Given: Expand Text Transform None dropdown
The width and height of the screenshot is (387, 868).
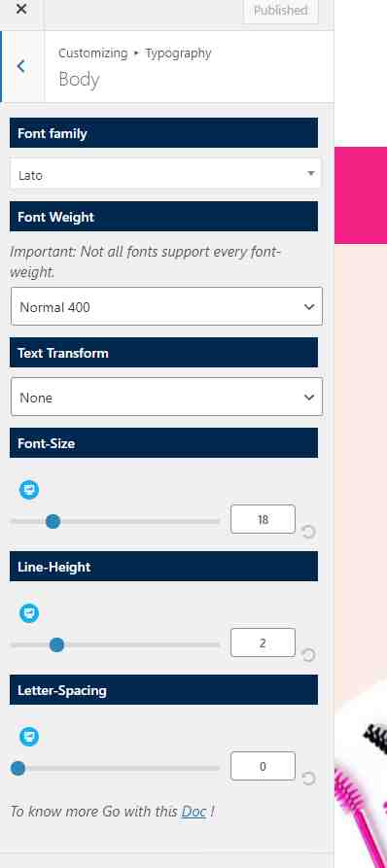Looking at the screenshot, I should [166, 397].
